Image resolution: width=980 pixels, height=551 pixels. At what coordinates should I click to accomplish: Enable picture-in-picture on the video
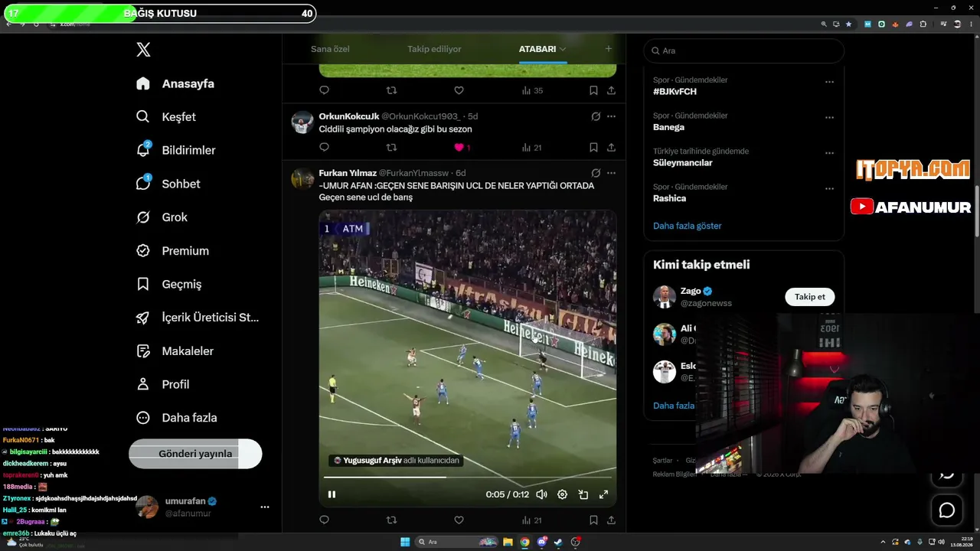click(x=583, y=494)
